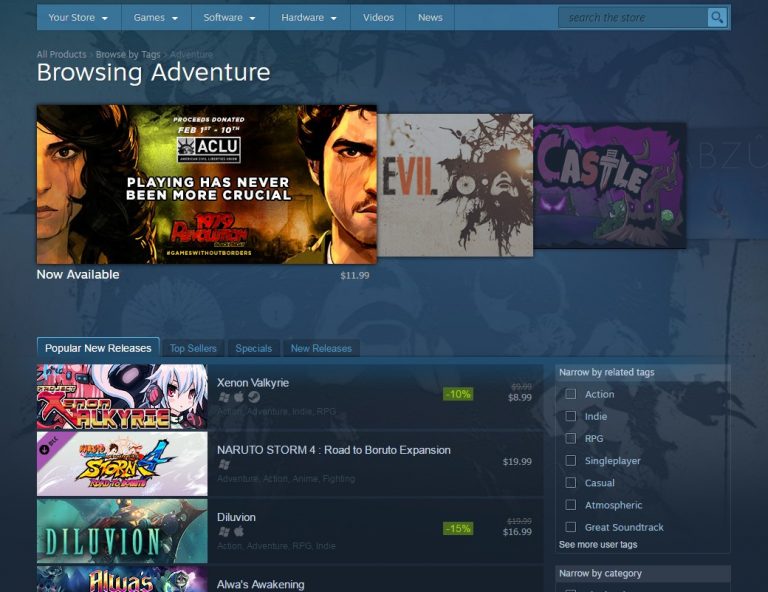Click the -10% discount badge for Xenon Valkyrie
Screen dimensions: 768x592
[458, 394]
